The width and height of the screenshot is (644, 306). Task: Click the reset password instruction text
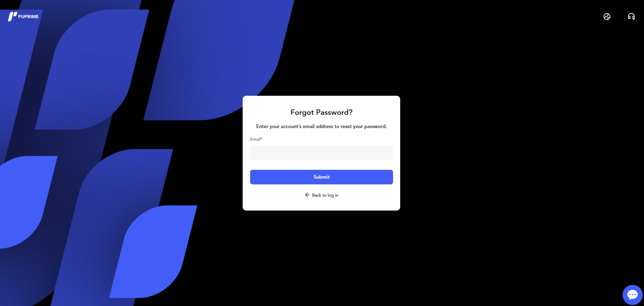coord(321,126)
